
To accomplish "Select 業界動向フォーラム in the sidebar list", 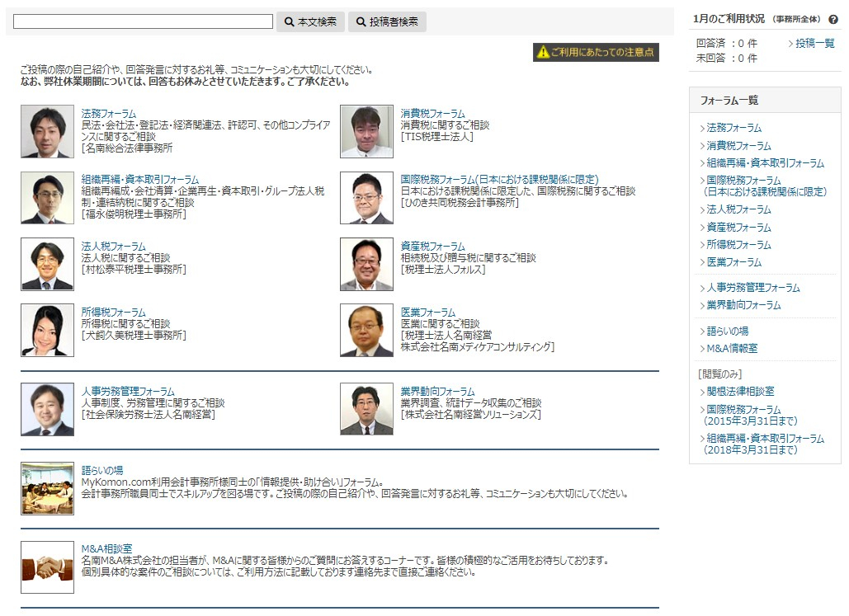I will pyautogui.click(x=743, y=305).
